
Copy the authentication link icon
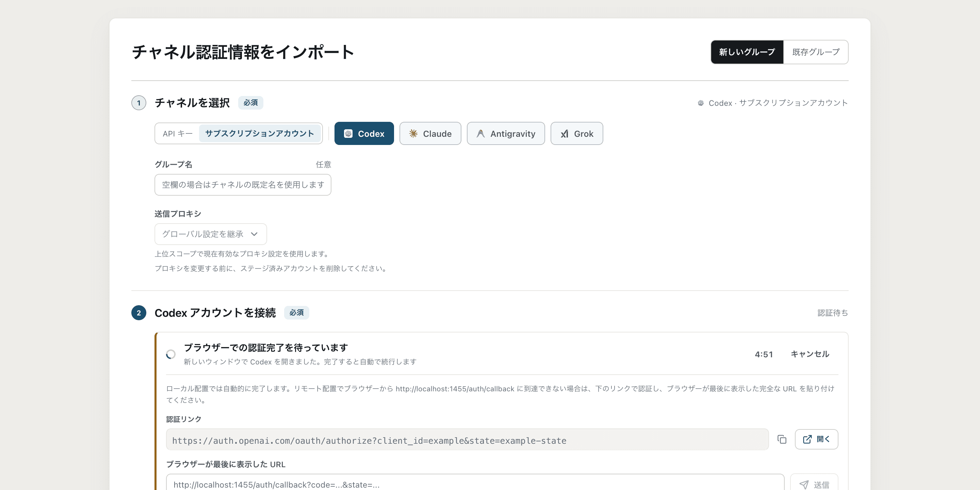[782, 439]
